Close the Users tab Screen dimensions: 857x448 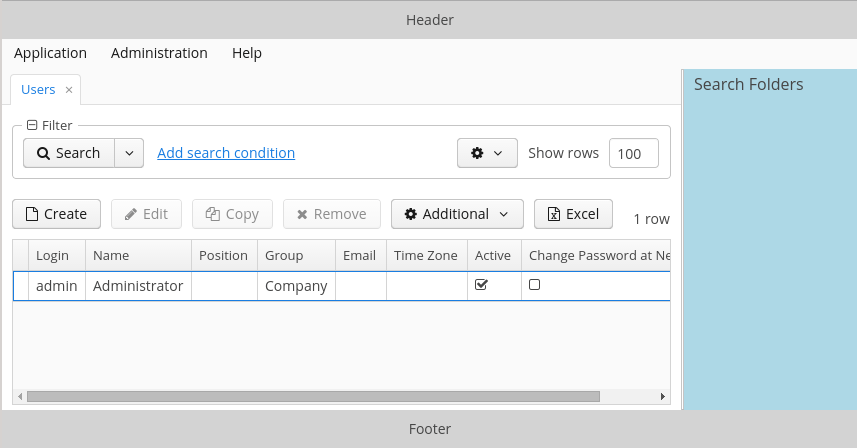tap(69, 90)
